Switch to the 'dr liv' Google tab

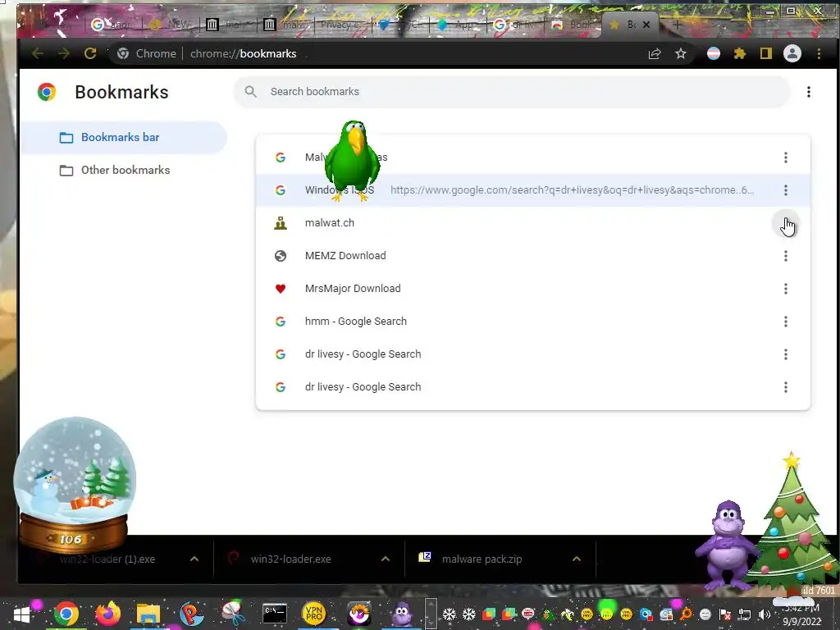click(515, 25)
